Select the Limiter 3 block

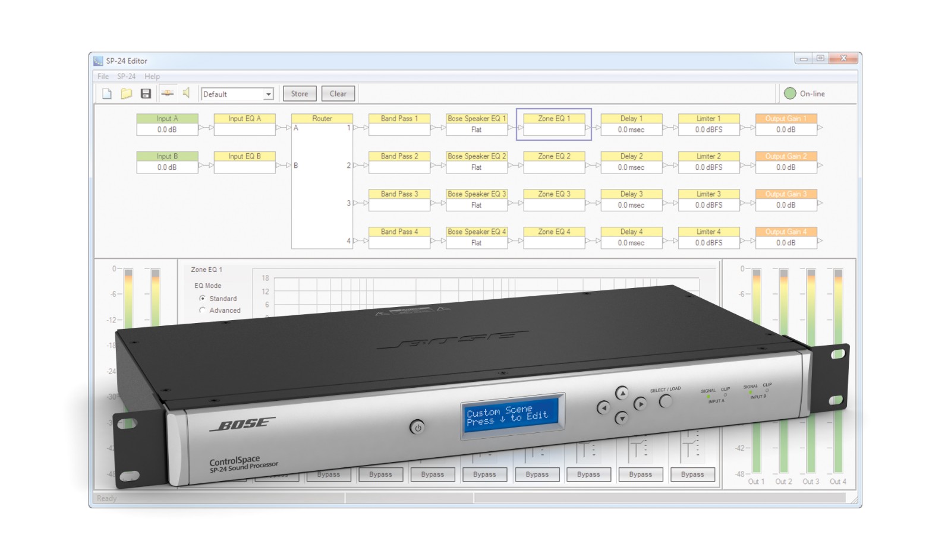pyautogui.click(x=708, y=199)
